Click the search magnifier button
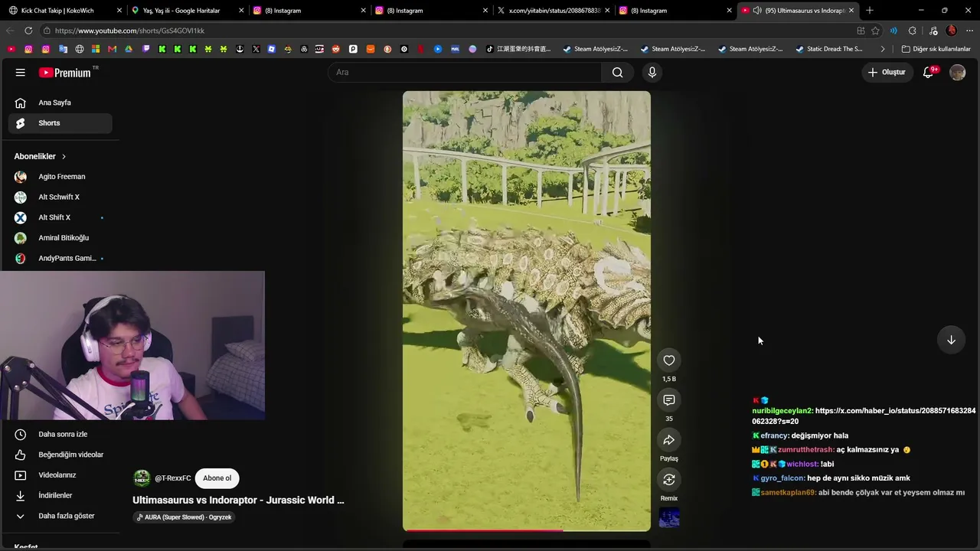This screenshot has width=980, height=551. tap(618, 72)
